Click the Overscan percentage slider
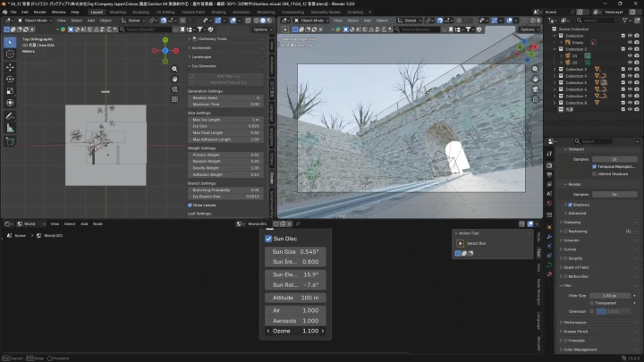Screen dimensions: 644x362 614,311
